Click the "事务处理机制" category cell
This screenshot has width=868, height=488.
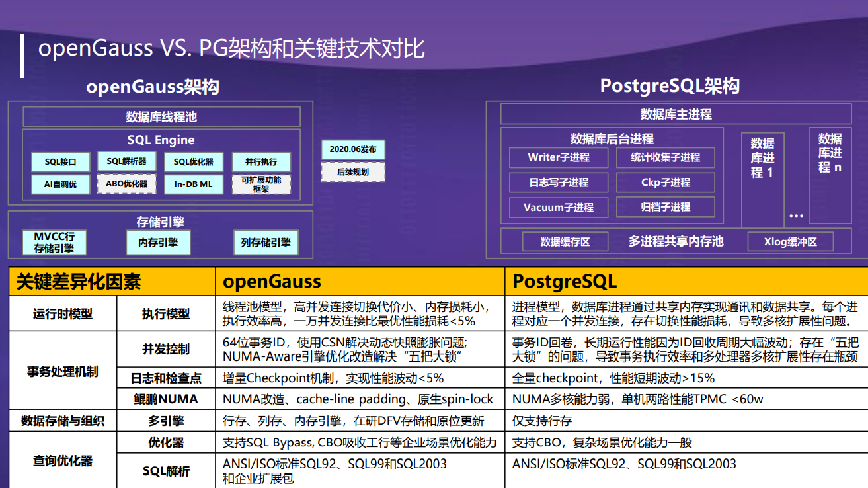63,371
